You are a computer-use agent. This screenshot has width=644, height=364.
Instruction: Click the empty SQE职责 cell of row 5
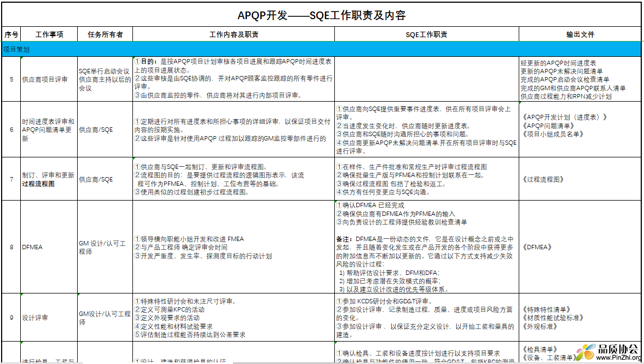[x=427, y=79]
